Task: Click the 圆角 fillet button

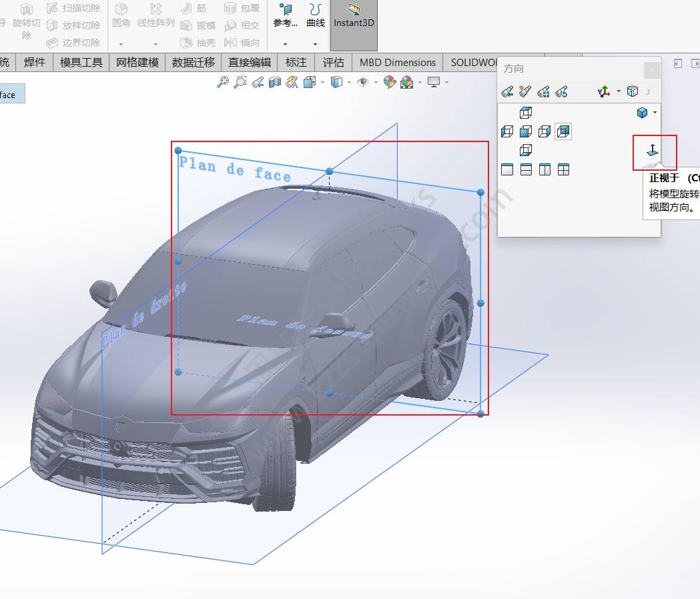Action: pos(121,15)
